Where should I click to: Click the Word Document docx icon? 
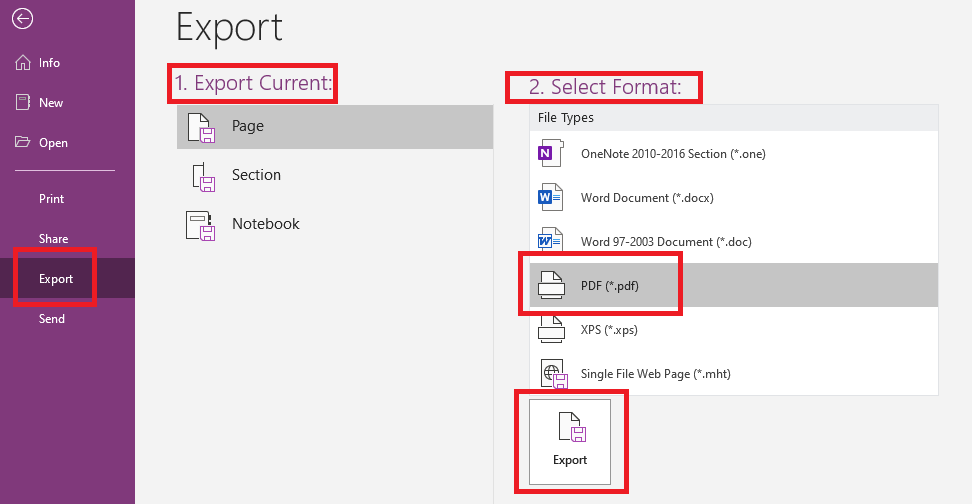tap(550, 197)
